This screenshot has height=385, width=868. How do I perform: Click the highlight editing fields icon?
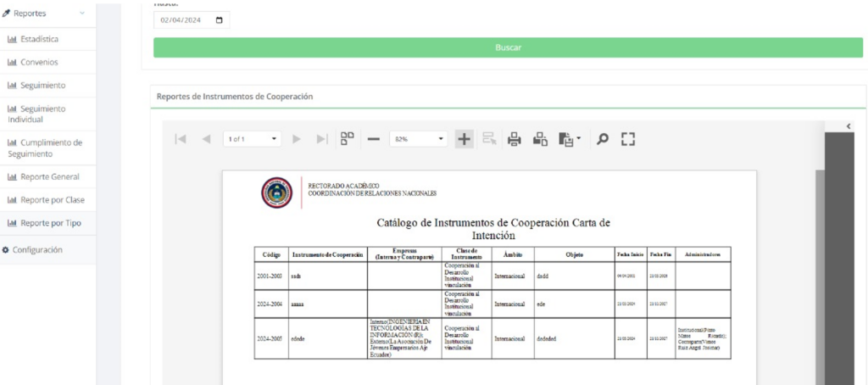489,139
